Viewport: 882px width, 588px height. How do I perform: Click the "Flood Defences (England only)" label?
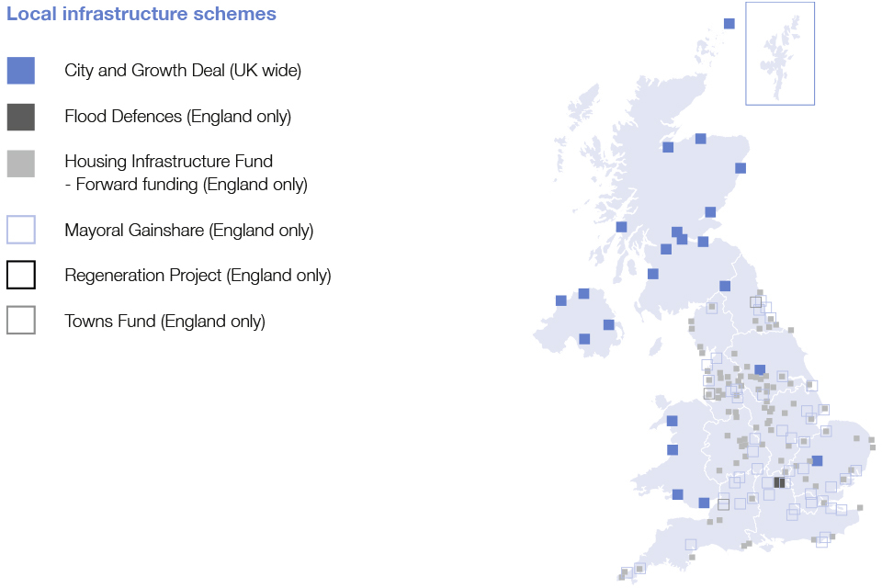click(177, 117)
